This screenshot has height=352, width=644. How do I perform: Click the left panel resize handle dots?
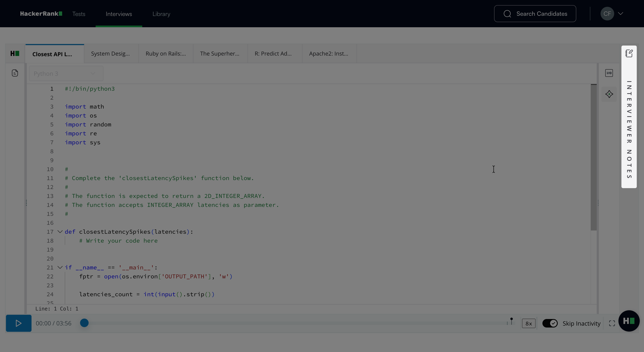tap(26, 203)
